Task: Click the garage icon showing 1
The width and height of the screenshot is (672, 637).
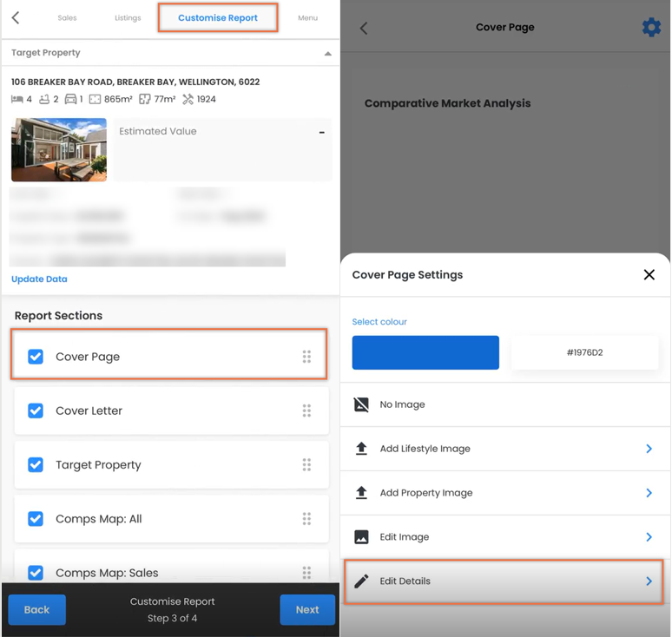Action: click(70, 100)
